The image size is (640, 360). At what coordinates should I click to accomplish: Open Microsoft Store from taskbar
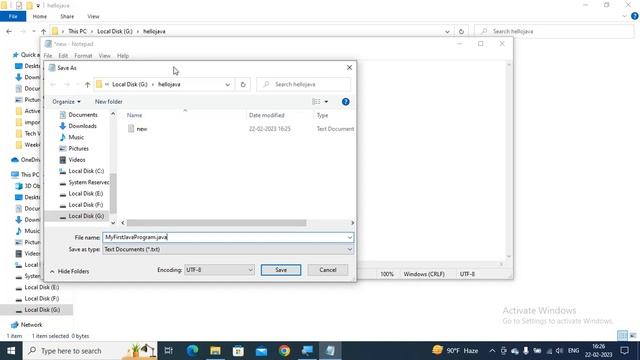[238, 351]
